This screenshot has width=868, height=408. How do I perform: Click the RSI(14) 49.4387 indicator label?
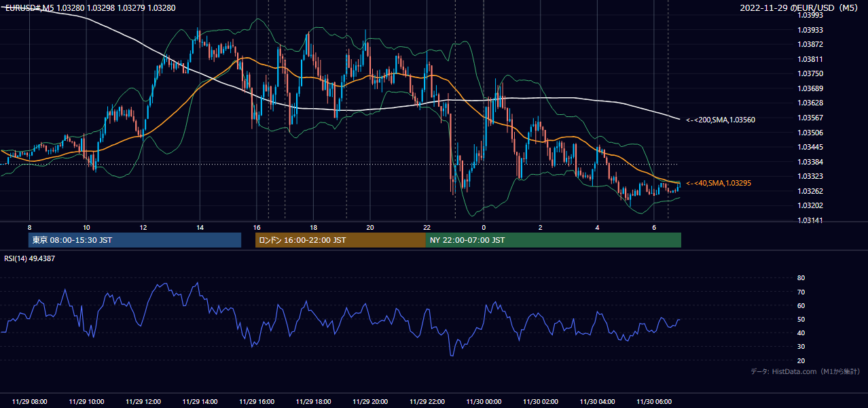[30, 258]
